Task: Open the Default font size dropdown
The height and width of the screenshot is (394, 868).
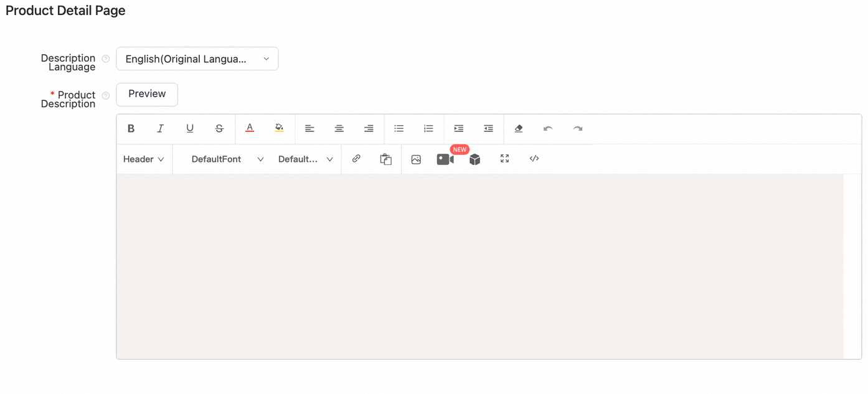Action: [x=305, y=159]
